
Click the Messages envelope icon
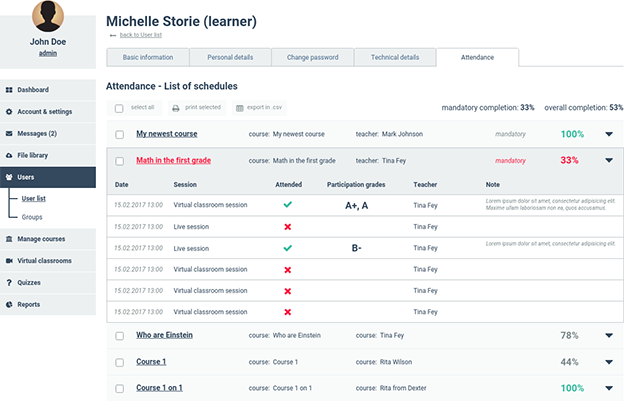[9, 134]
